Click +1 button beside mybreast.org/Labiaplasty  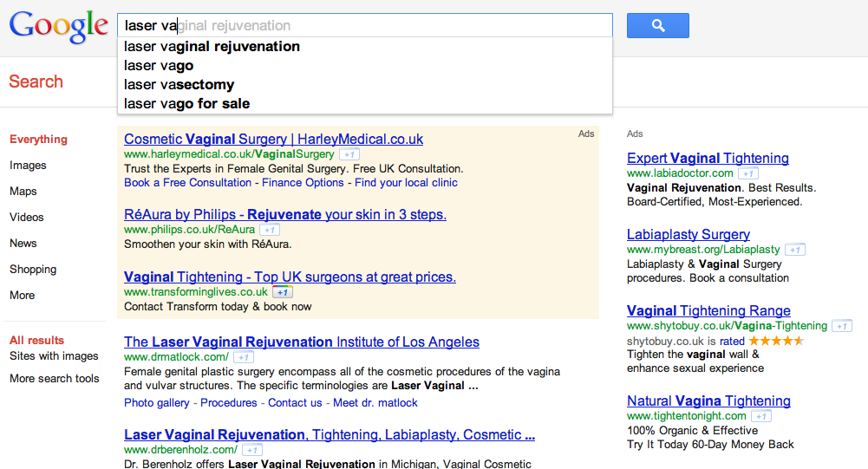click(795, 250)
